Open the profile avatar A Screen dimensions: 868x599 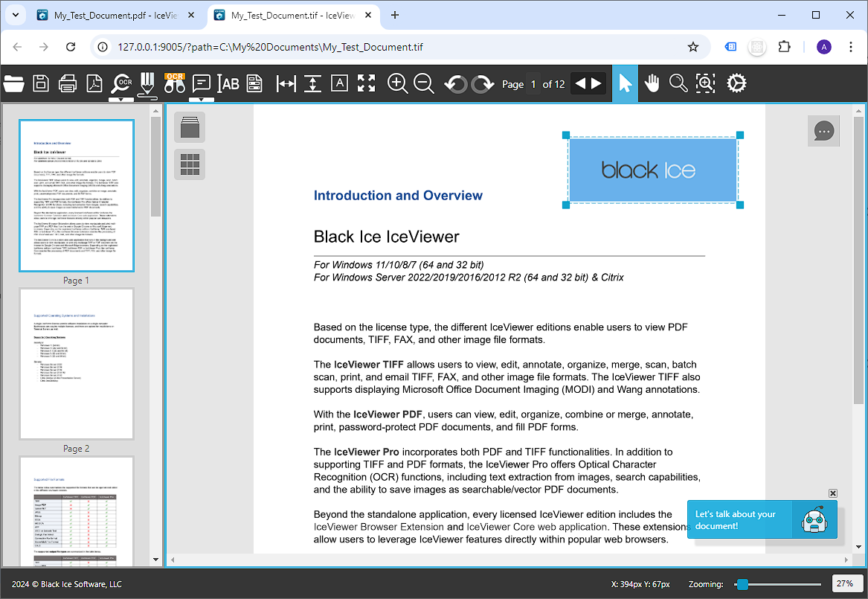click(x=823, y=47)
